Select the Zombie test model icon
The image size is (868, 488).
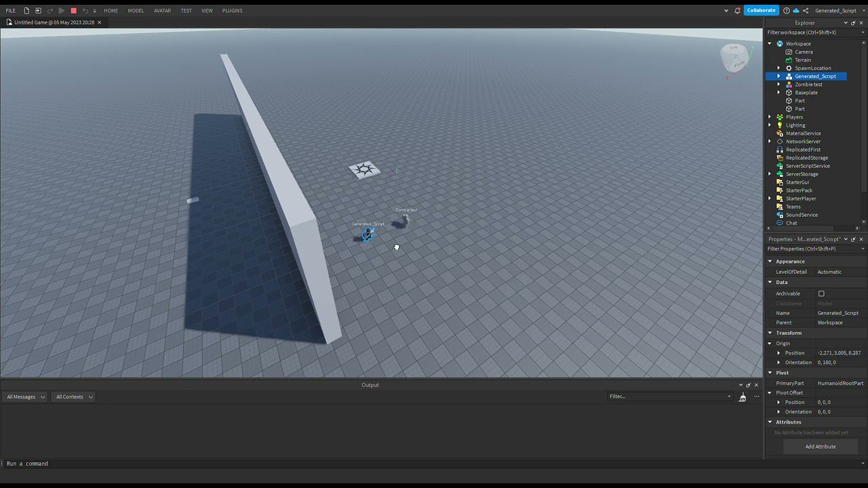(789, 85)
